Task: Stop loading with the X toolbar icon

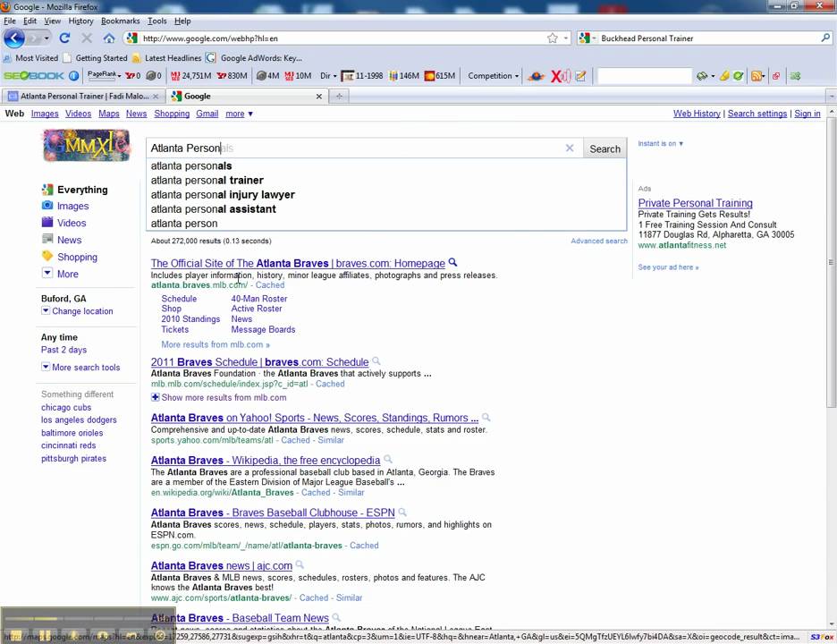Action: pyautogui.click(x=87, y=38)
